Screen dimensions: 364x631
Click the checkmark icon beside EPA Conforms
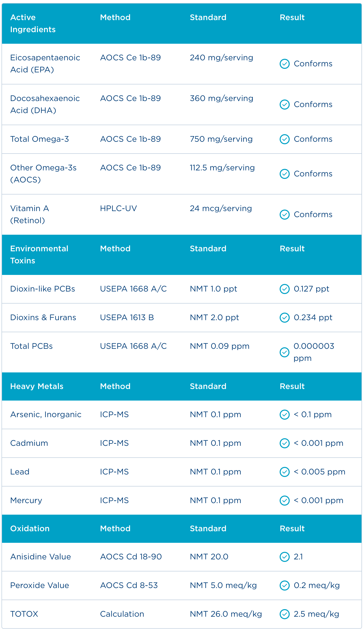coord(284,64)
